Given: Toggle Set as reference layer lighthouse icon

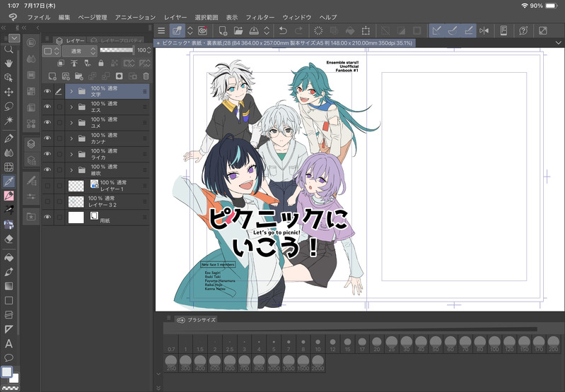Looking at the screenshot, I should point(74,64).
